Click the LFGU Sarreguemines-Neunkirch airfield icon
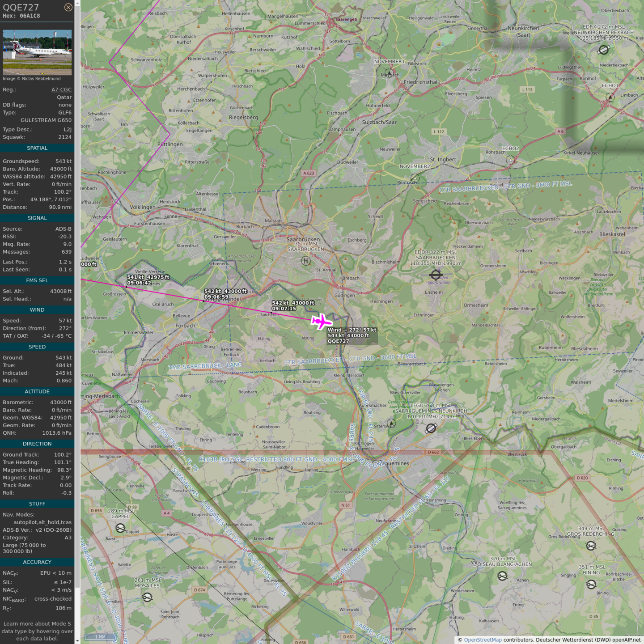The height and width of the screenshot is (644, 644). pos(431,428)
